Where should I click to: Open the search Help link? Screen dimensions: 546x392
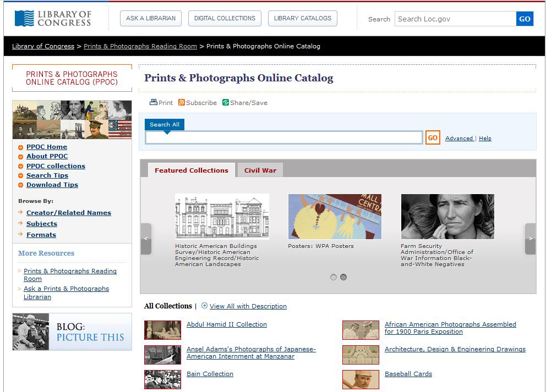point(485,138)
